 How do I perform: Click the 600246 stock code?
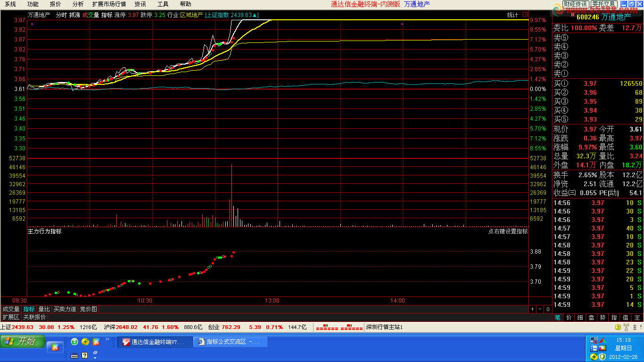click(x=587, y=17)
